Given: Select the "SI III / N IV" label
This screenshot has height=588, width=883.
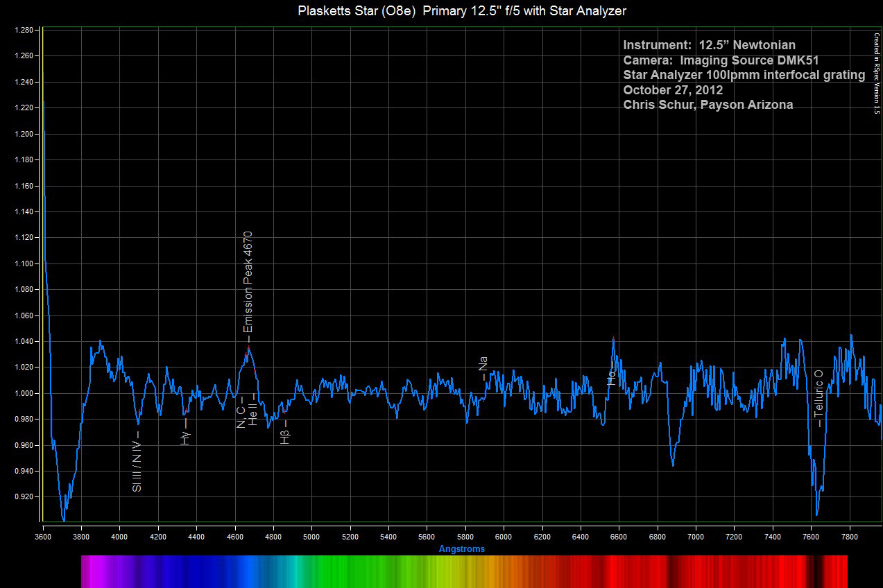Looking at the screenshot, I should point(137,466).
